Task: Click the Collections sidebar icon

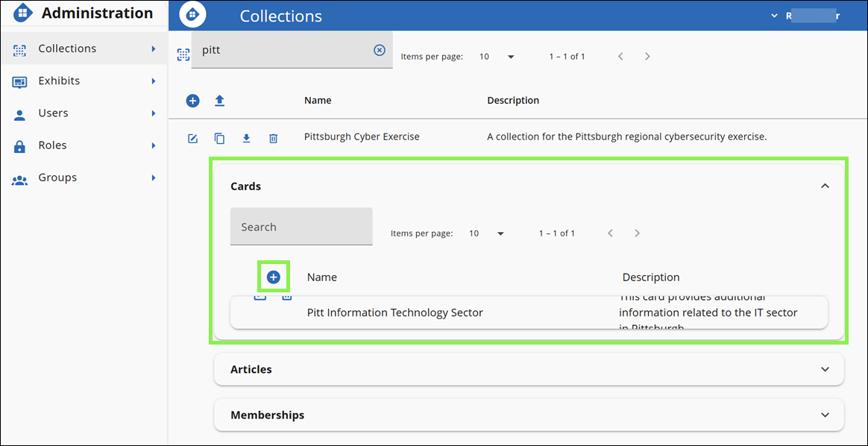Action: click(x=19, y=50)
